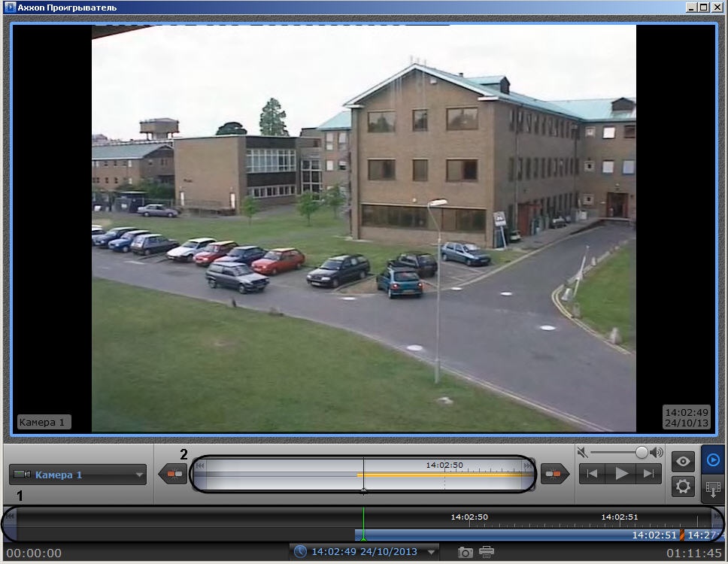Jump to next bookmark with right arrow button

(x=555, y=475)
